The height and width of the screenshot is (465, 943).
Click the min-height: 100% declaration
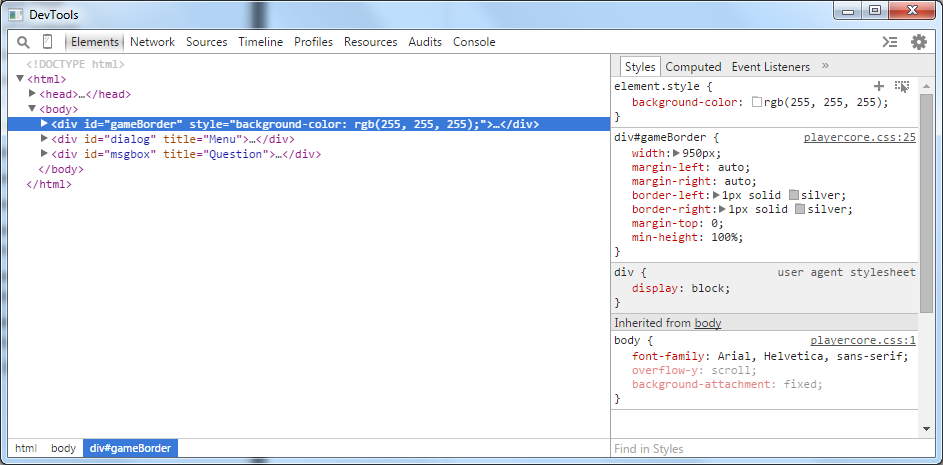point(688,237)
